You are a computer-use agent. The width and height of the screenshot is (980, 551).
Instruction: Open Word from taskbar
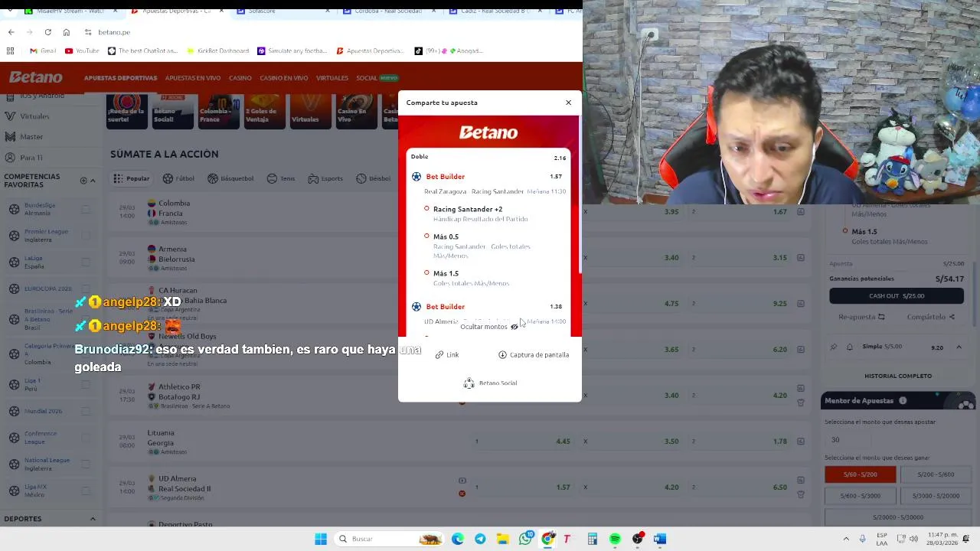click(x=660, y=539)
